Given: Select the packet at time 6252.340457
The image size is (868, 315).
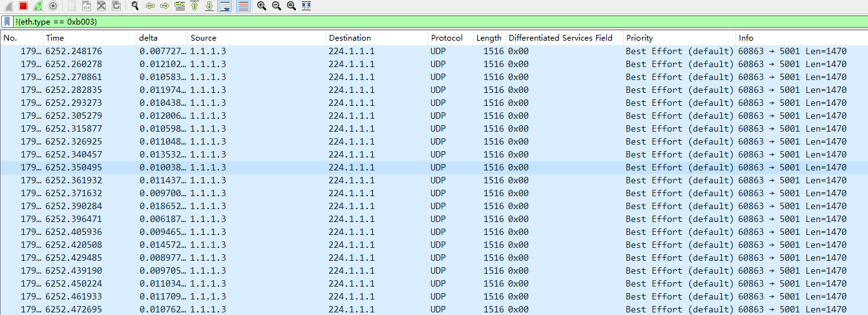Looking at the screenshot, I should (434, 154).
